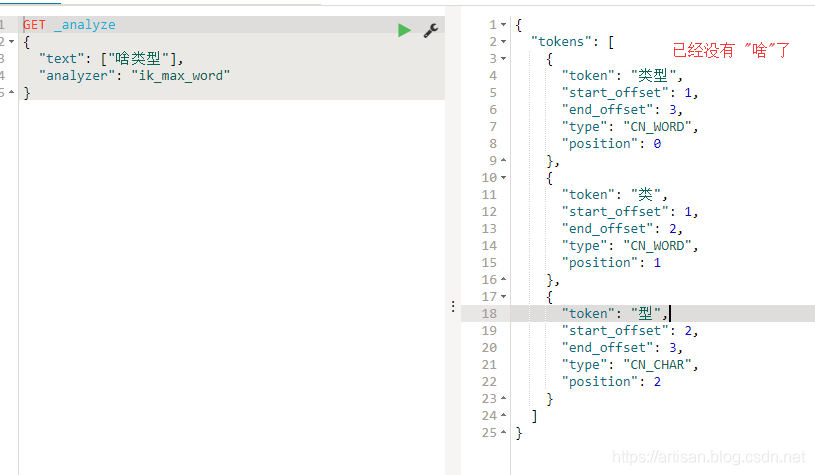
Task: Collapse the "tokens" array fold arrow
Action: [503, 42]
